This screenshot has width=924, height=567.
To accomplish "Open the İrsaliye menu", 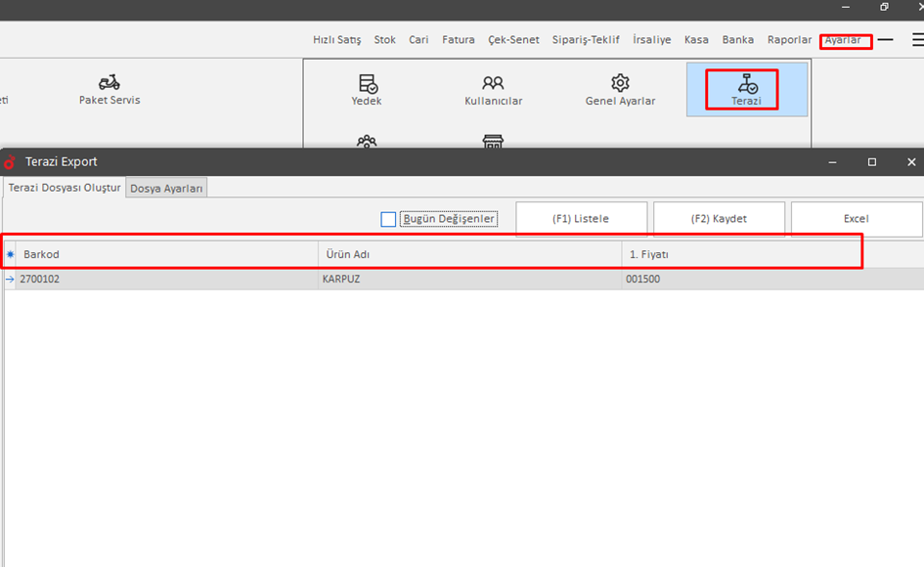I will click(x=652, y=39).
